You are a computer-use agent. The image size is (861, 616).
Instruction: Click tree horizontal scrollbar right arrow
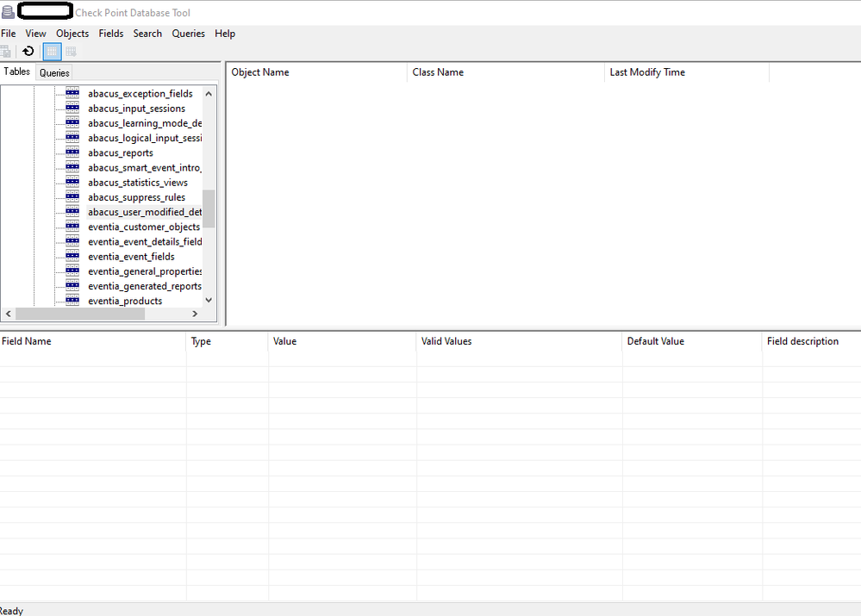[195, 314]
